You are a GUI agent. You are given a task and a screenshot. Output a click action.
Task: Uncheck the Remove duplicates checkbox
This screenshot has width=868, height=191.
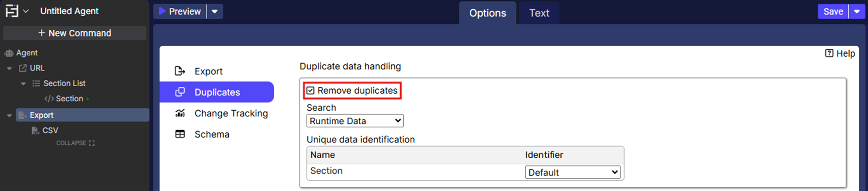[x=311, y=90]
